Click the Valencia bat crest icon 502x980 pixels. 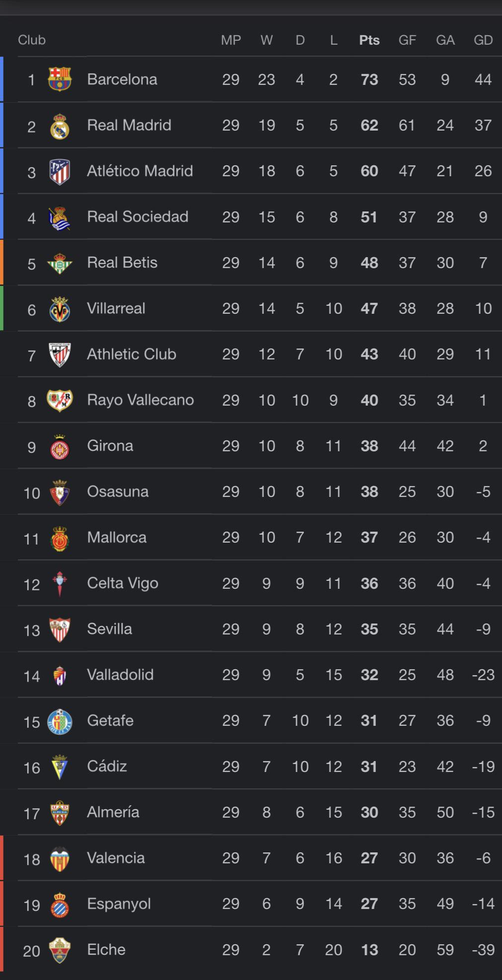(60, 859)
